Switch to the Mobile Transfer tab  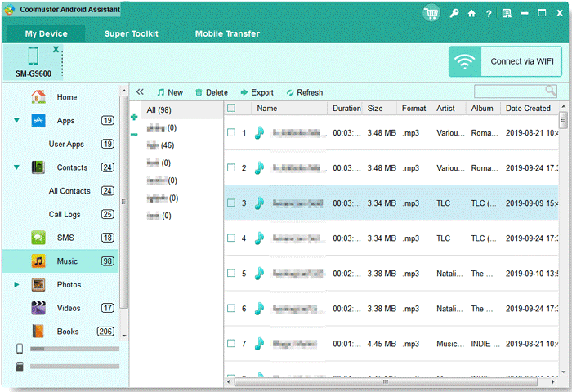(x=227, y=33)
